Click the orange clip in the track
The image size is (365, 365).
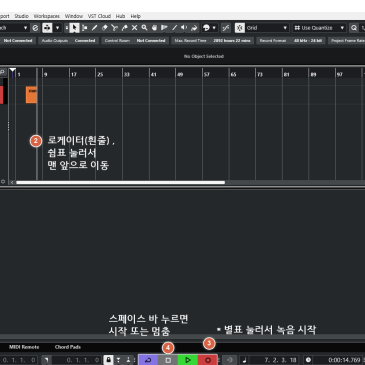[31, 95]
